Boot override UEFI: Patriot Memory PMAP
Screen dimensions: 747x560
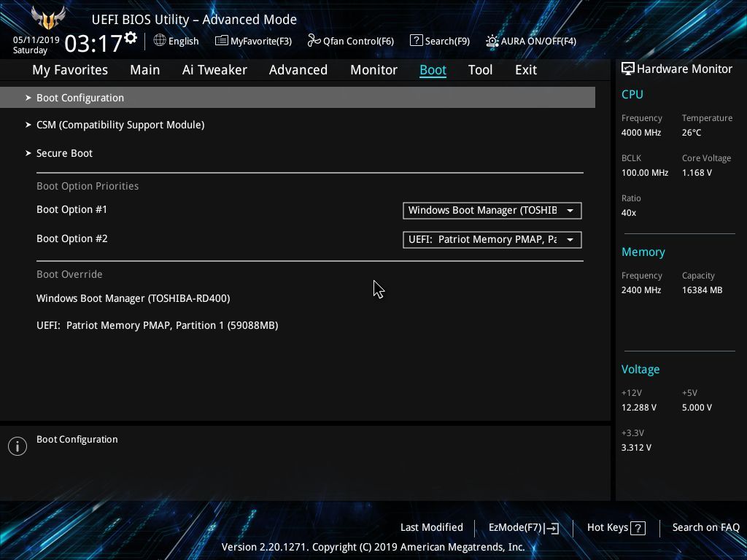tap(158, 326)
